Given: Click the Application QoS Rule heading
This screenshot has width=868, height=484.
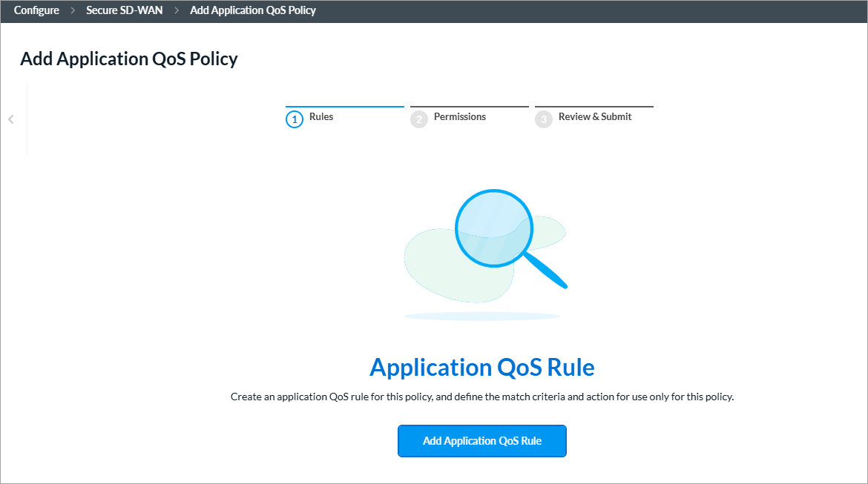Looking at the screenshot, I should point(482,367).
